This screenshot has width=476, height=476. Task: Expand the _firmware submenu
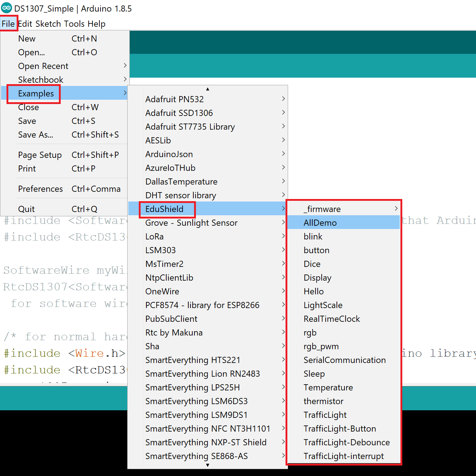coord(344,209)
